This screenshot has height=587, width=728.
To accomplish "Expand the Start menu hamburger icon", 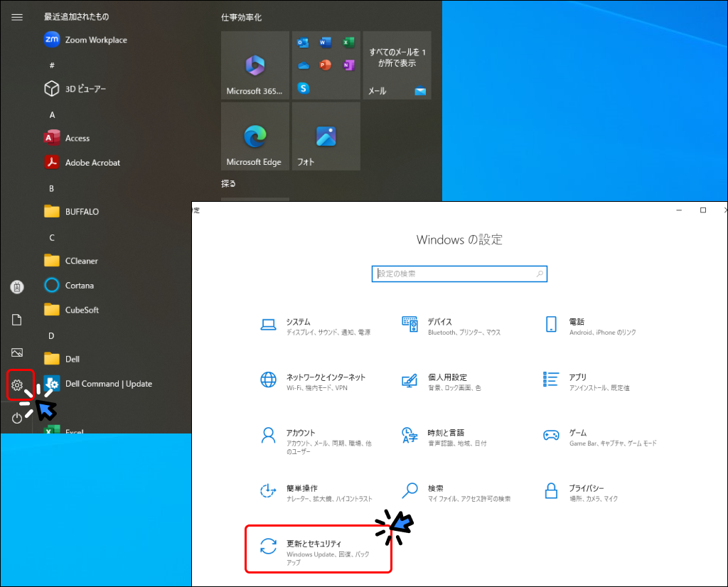I will [x=17, y=17].
